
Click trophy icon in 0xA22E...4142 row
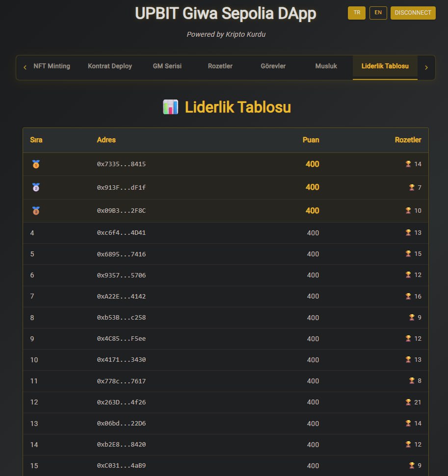click(408, 296)
